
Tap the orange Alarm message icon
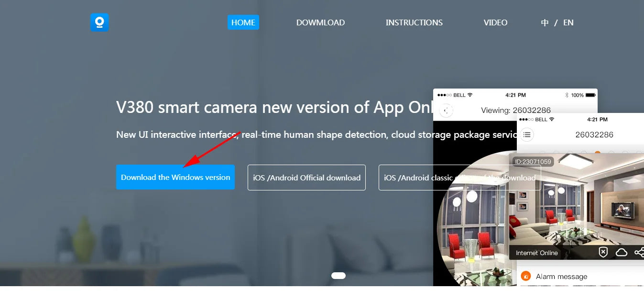coord(526,276)
